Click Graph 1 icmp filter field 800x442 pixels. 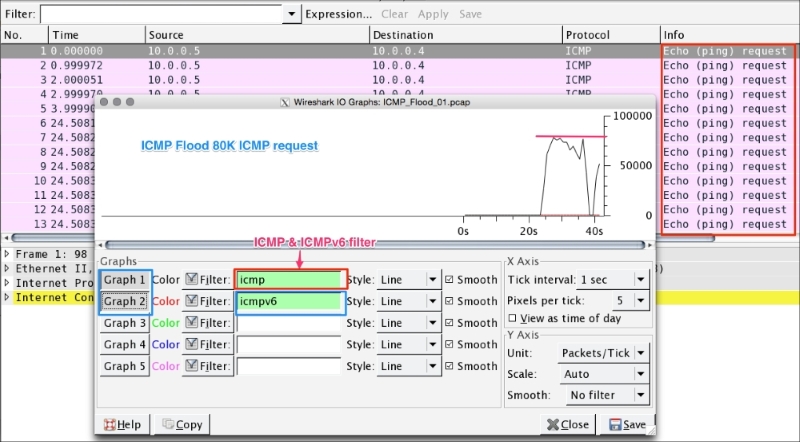(289, 280)
